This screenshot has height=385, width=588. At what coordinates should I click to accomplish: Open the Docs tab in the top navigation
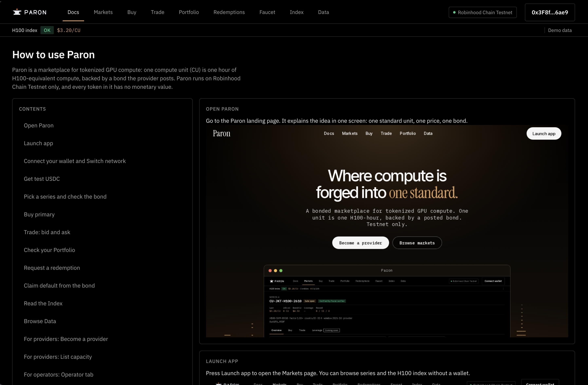point(73,12)
